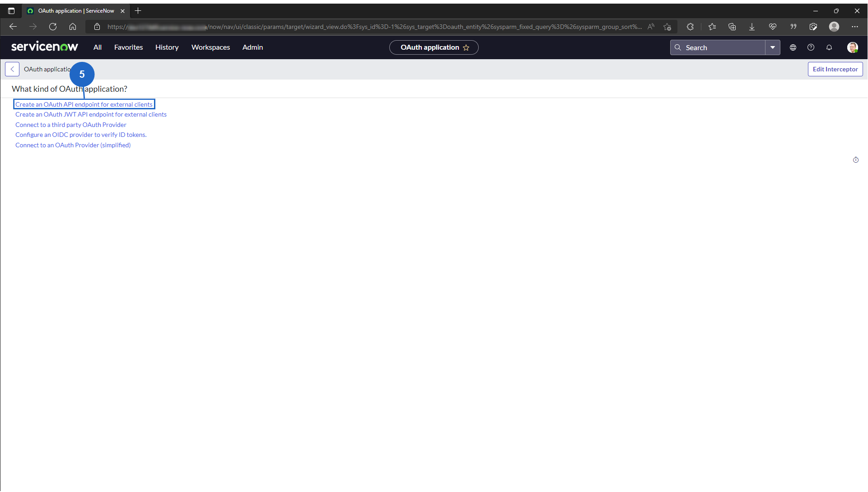The width and height of the screenshot is (868, 492).
Task: Select Create an OAuth API endpoint link
Action: [x=84, y=104]
